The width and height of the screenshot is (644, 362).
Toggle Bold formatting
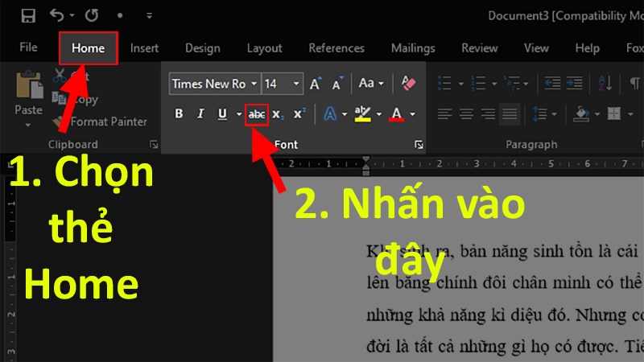coord(179,113)
